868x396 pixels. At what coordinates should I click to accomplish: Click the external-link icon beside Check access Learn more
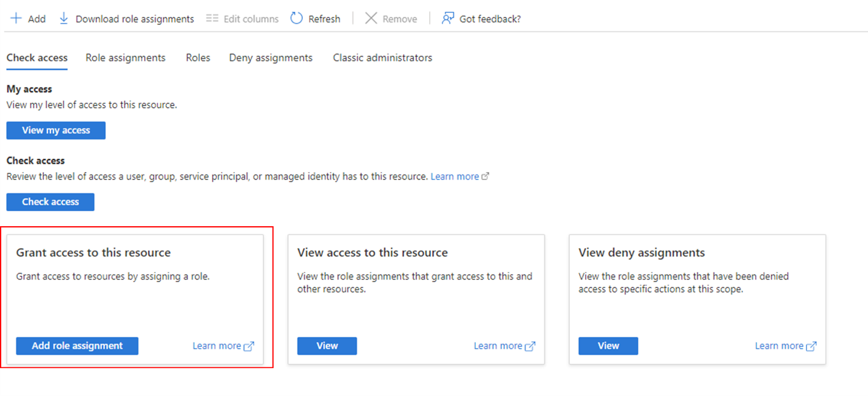(486, 176)
